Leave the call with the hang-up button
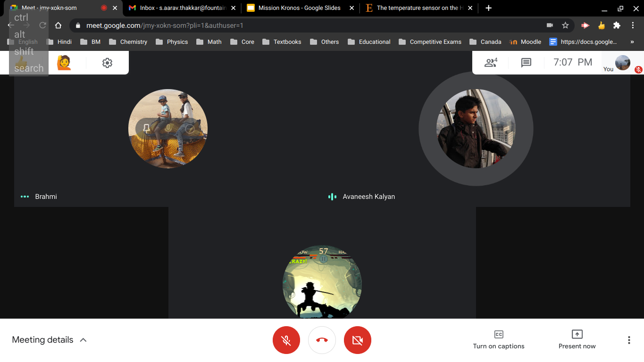Viewport: 644px width, 362px height. click(322, 340)
